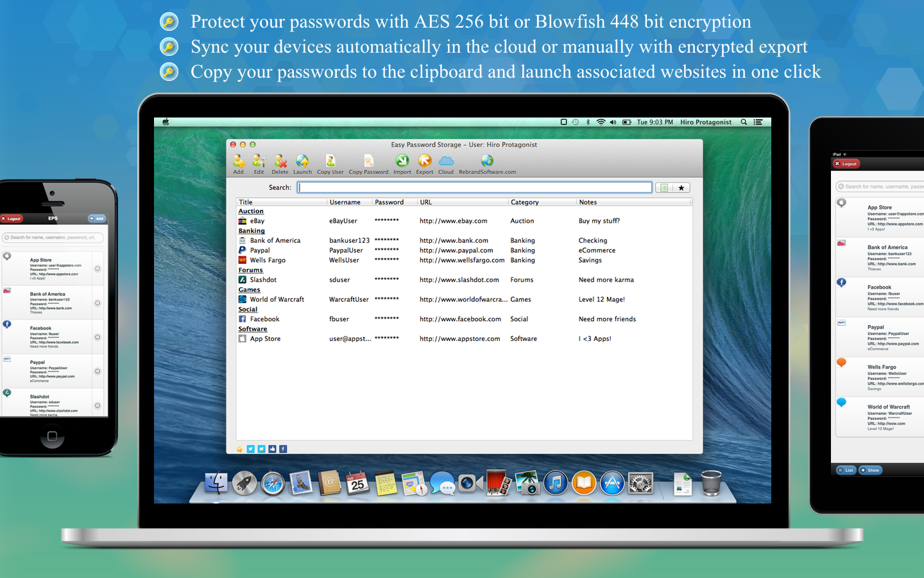Copy Password to the clipboard

(x=368, y=163)
